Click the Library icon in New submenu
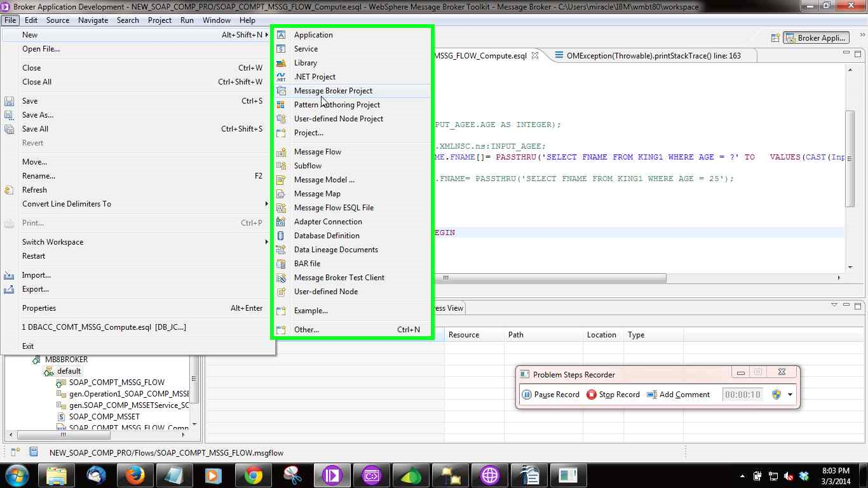 281,63
